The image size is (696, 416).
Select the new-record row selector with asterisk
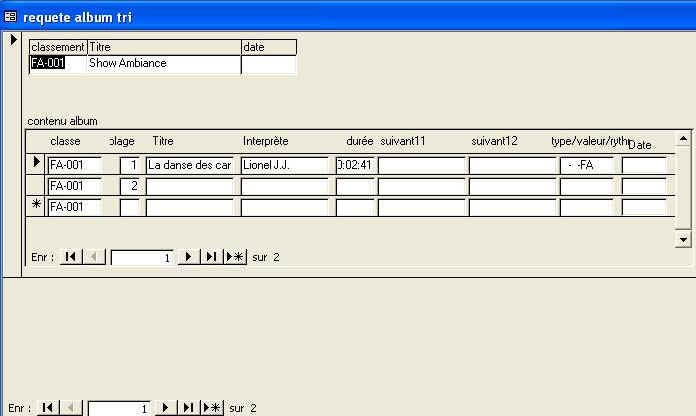coord(36,207)
